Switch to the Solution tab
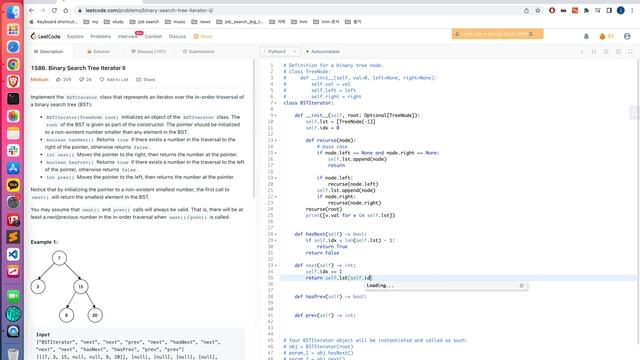The width and height of the screenshot is (640, 360). tap(98, 52)
